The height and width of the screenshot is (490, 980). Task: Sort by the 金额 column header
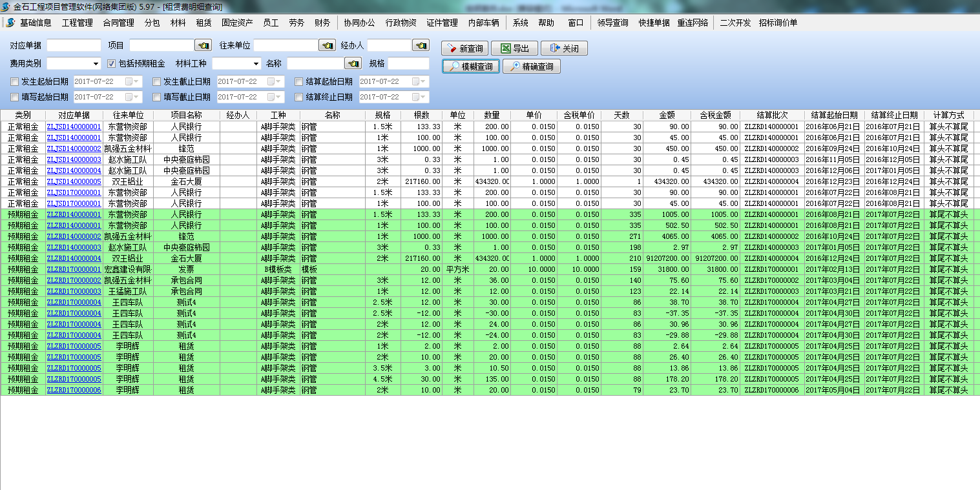coord(667,115)
